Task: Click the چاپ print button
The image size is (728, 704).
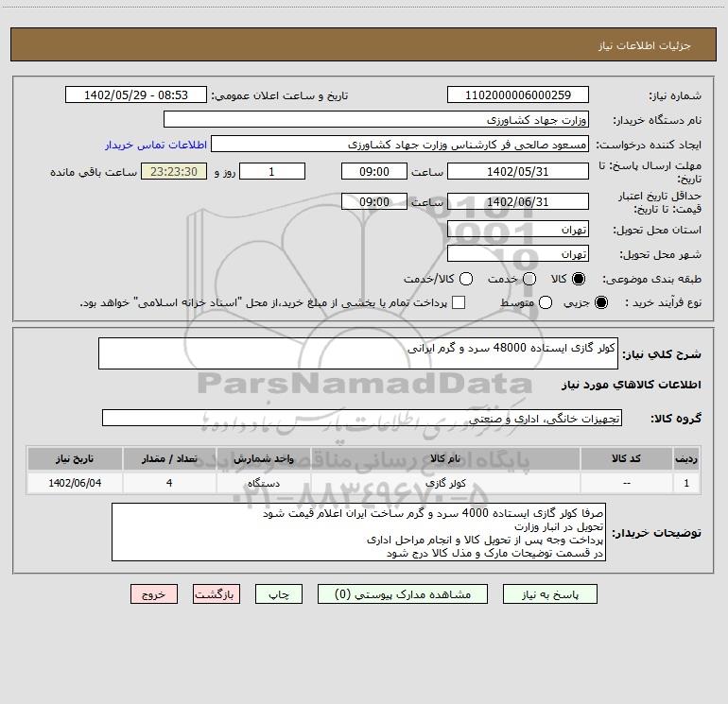Action: click(x=279, y=594)
